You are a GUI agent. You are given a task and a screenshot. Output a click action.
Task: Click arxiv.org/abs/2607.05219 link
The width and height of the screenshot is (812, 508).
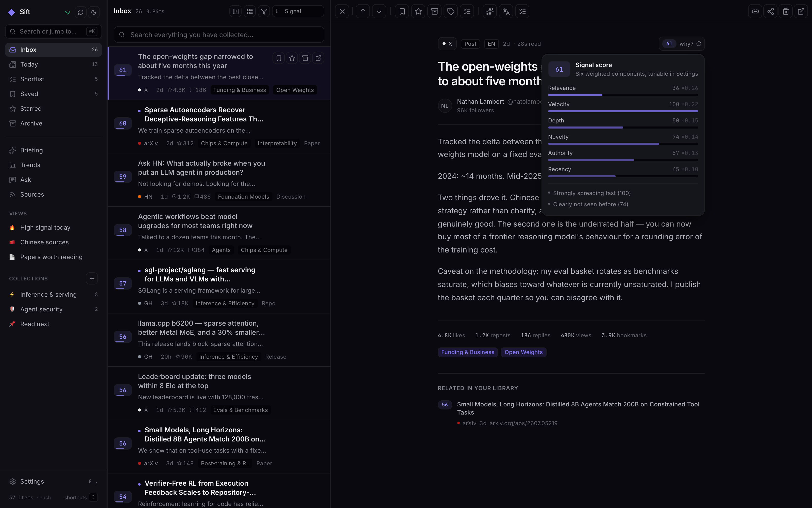(x=523, y=423)
